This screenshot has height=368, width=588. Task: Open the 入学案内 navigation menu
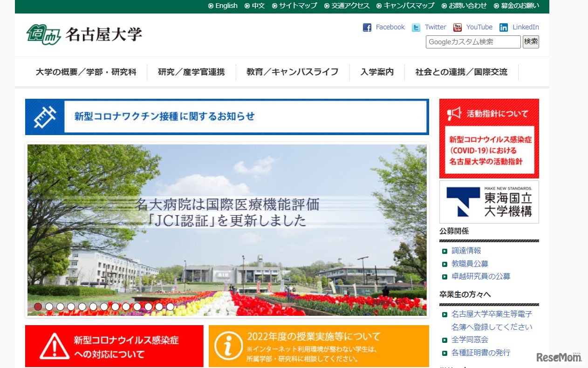click(377, 72)
